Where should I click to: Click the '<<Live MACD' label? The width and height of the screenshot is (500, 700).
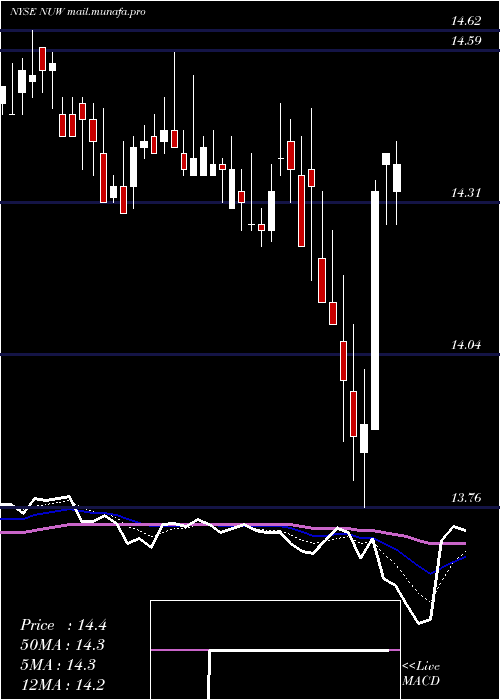click(421, 673)
